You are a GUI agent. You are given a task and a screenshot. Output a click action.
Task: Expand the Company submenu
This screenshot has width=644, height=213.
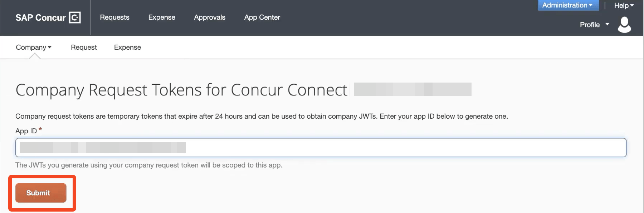[34, 47]
